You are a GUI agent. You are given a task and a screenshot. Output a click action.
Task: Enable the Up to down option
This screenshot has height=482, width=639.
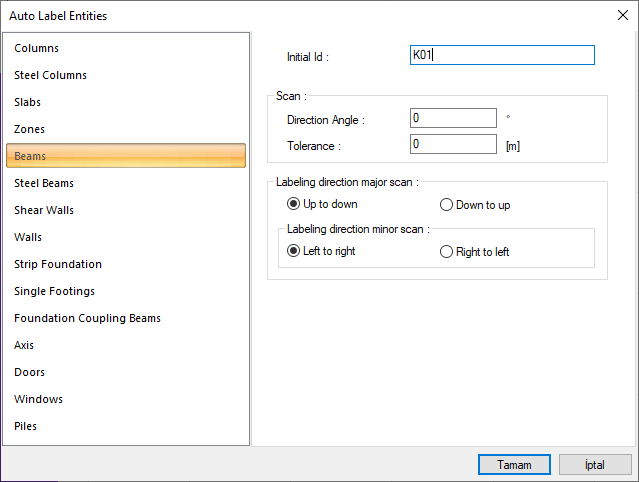(x=294, y=205)
